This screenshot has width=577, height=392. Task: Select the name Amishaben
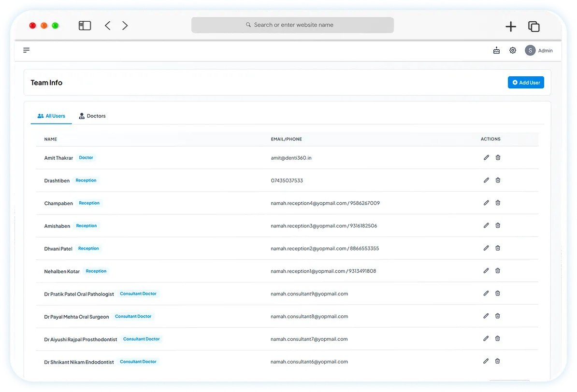[57, 226]
